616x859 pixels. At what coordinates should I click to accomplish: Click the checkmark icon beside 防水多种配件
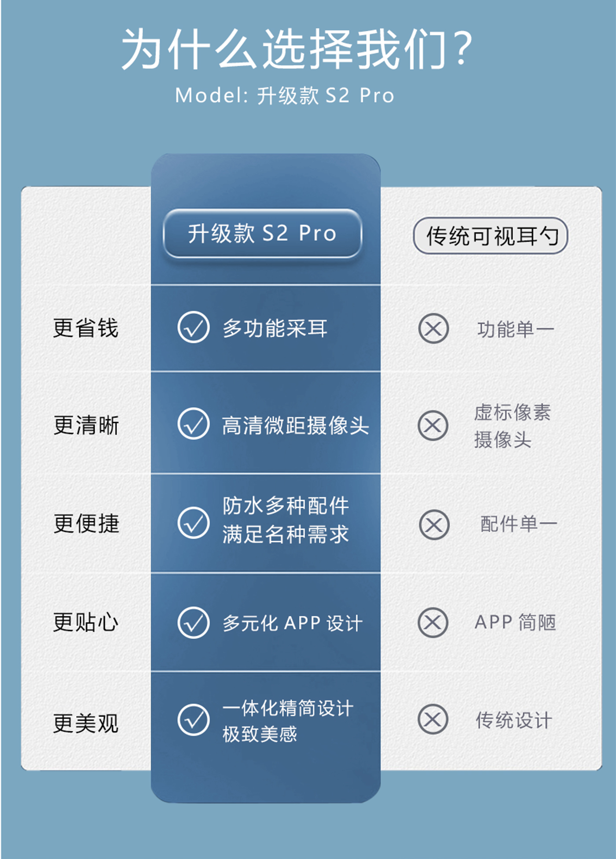[193, 523]
